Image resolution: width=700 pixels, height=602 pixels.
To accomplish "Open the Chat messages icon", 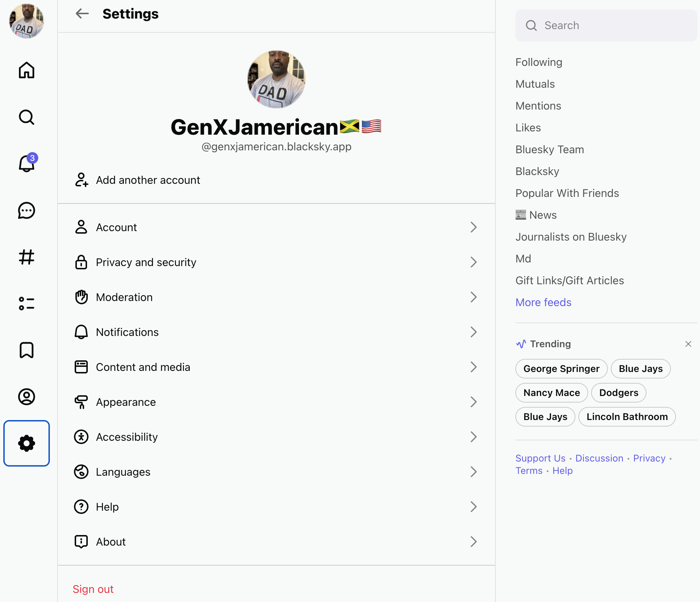I will pos(26,210).
